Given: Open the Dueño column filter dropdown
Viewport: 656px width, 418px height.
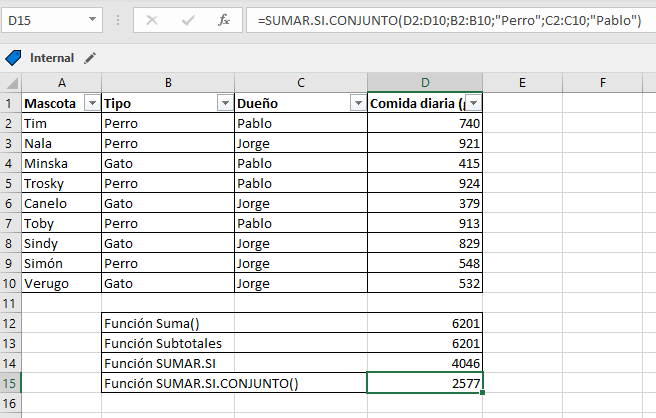Looking at the screenshot, I should [x=358, y=103].
